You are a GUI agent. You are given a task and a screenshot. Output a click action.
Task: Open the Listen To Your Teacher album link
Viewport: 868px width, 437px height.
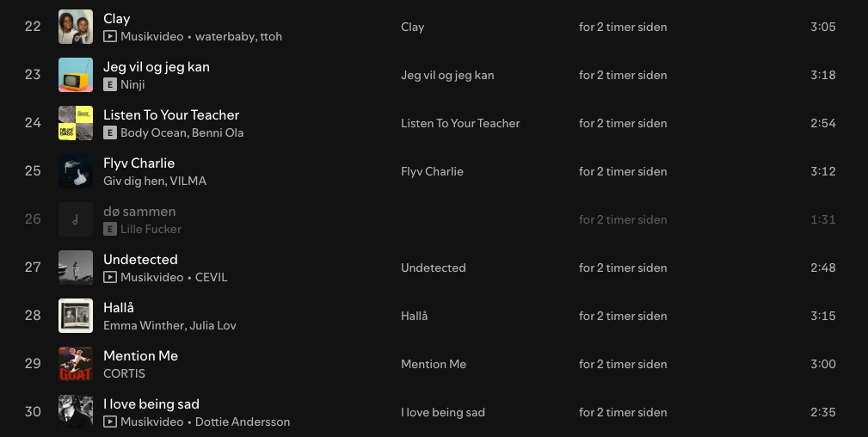coord(460,123)
